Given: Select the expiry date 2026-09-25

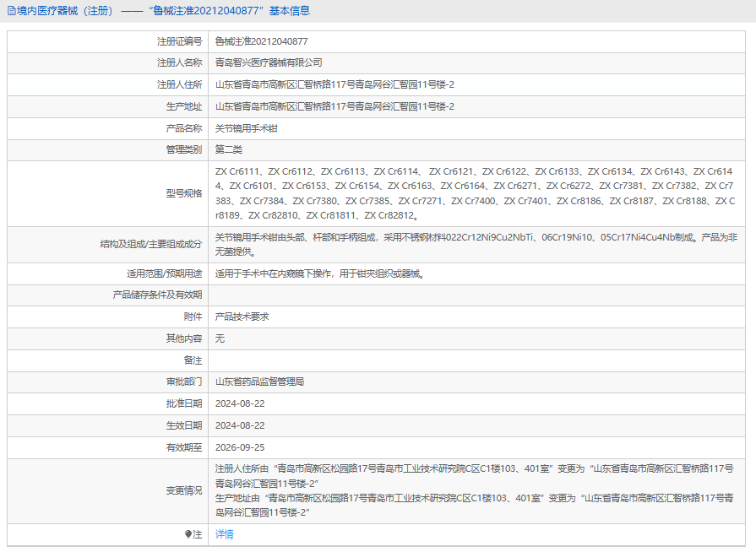Looking at the screenshot, I should point(240,447).
